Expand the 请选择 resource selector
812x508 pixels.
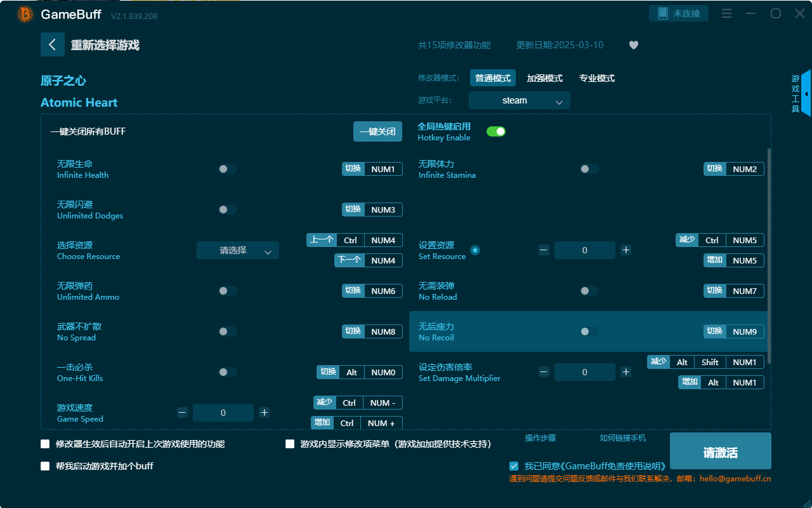pos(237,250)
